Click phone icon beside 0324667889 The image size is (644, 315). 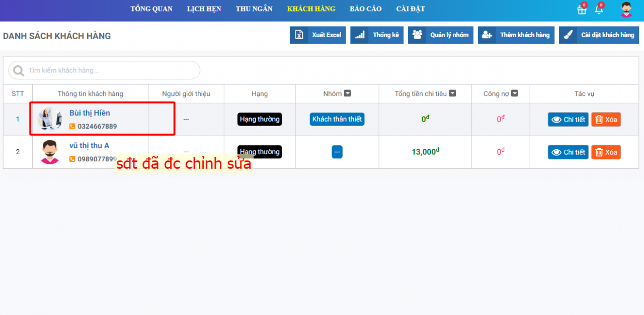point(72,127)
